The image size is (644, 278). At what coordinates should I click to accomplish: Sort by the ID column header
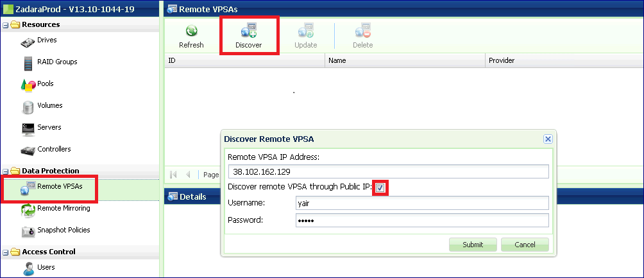point(245,60)
